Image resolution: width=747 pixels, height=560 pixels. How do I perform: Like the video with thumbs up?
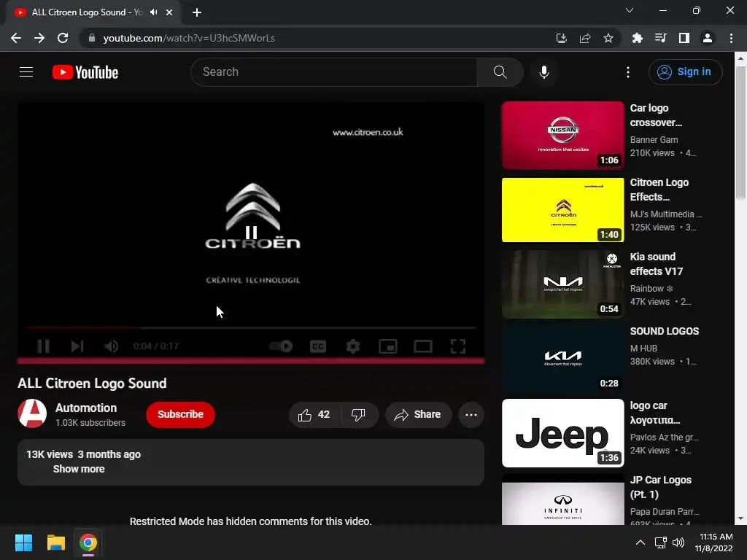(x=314, y=415)
